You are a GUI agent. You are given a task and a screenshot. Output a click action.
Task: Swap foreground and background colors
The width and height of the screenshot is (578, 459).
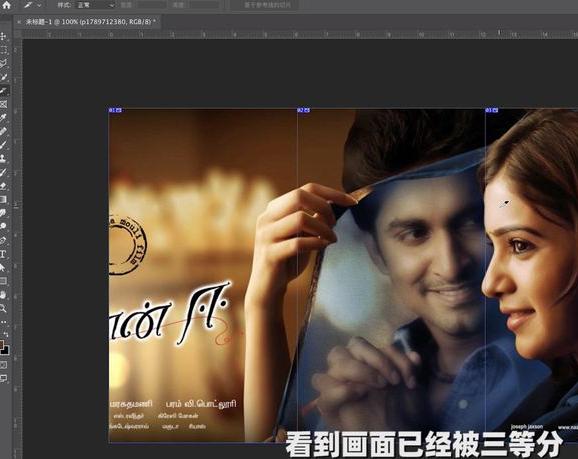point(6,334)
